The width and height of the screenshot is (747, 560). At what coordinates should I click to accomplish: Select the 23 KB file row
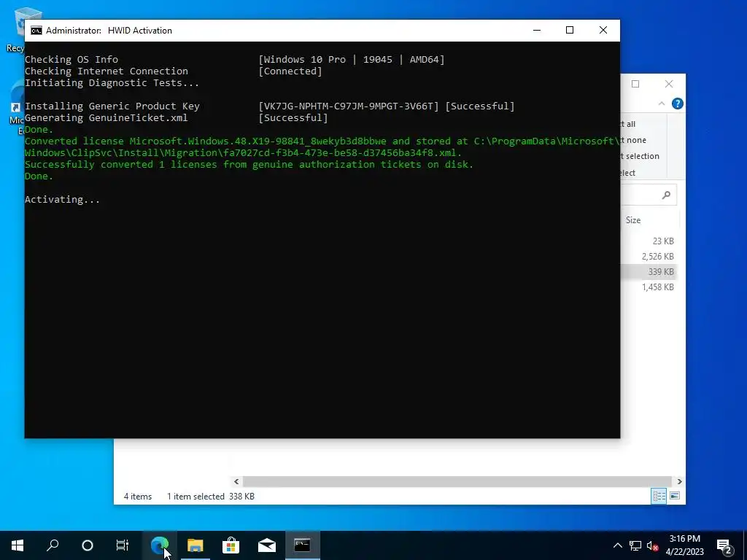[x=649, y=241]
